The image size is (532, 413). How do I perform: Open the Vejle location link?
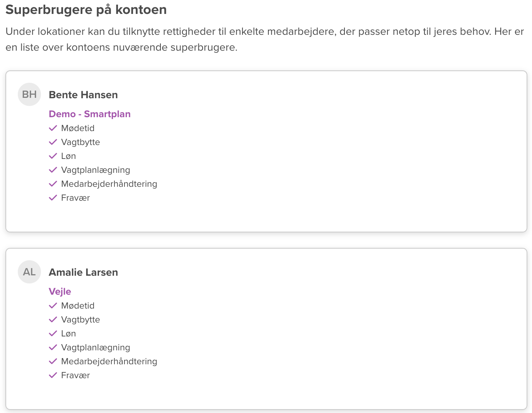pos(60,292)
